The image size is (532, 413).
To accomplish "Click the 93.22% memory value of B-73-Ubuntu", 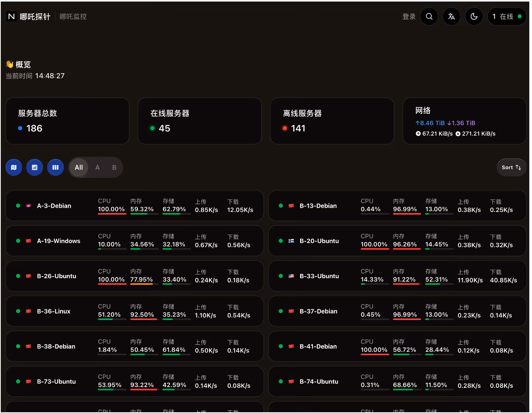I will (x=142, y=385).
